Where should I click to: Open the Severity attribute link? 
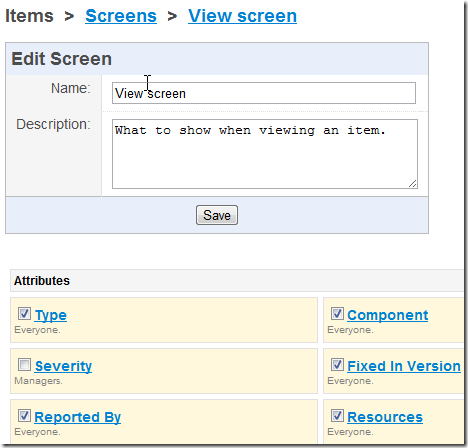click(63, 366)
